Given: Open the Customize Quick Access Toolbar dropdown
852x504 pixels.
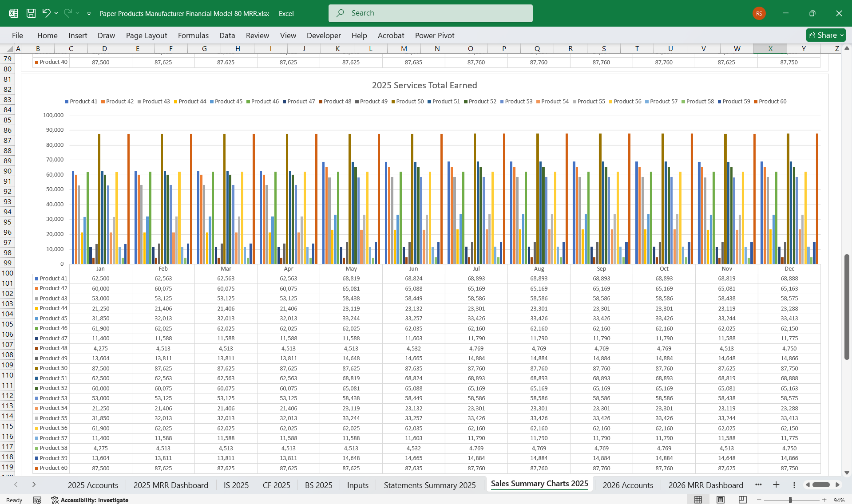Looking at the screenshot, I should 89,13.
